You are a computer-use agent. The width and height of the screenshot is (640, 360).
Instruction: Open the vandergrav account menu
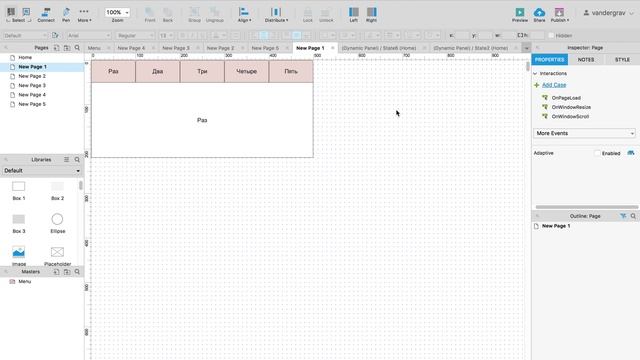(608, 13)
